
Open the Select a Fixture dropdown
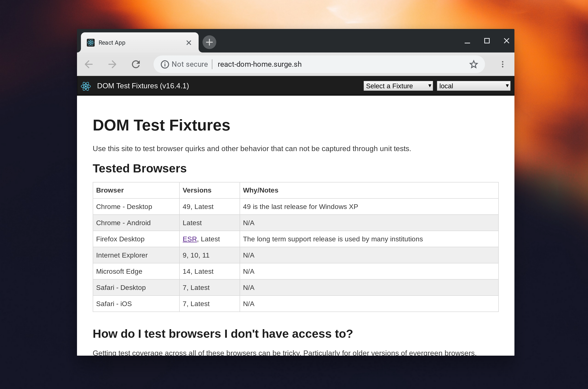[x=398, y=86]
